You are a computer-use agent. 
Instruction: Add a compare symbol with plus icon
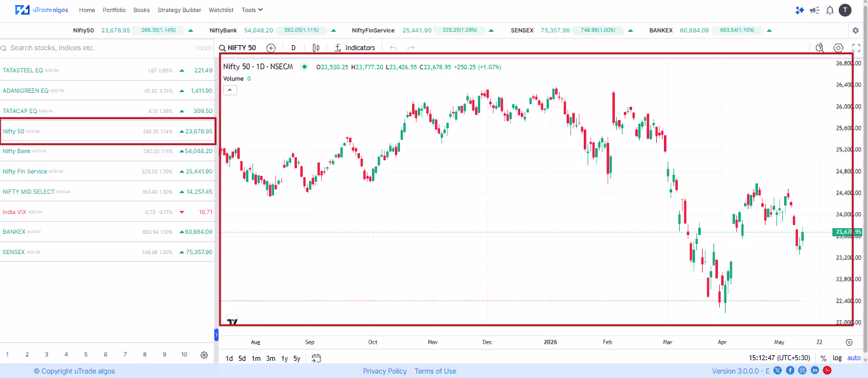pos(271,48)
